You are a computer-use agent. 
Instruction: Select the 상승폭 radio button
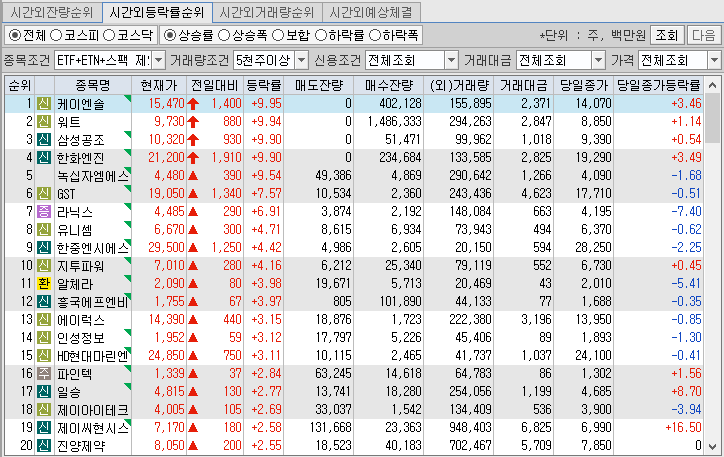pos(224,35)
